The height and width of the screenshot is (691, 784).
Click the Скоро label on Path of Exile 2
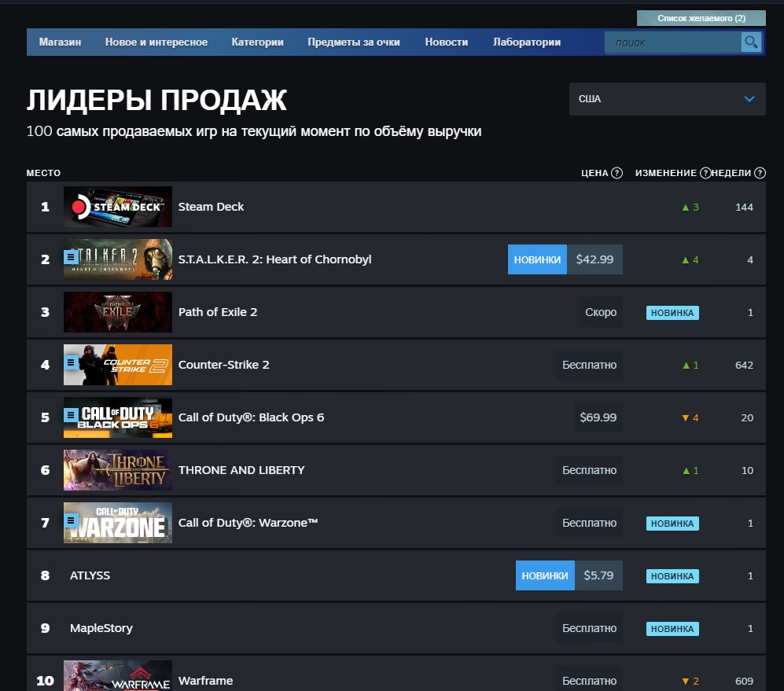point(601,313)
